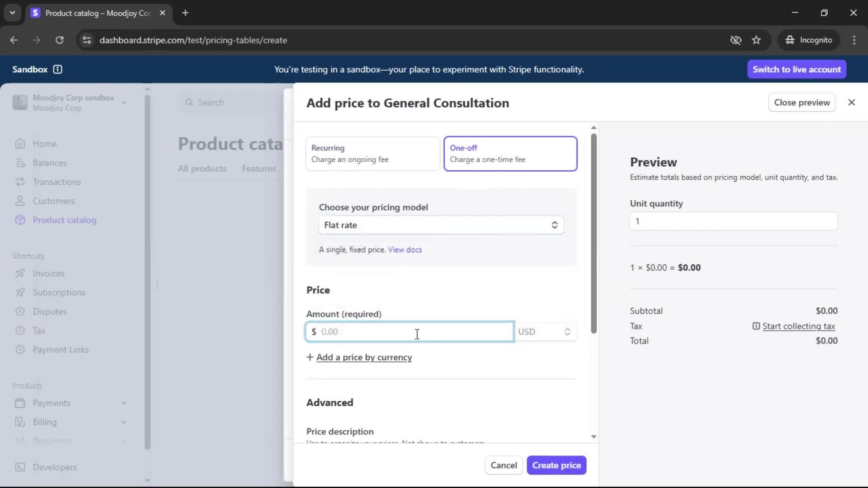
Task: Close the Add price dialog with X
Action: pos(851,103)
